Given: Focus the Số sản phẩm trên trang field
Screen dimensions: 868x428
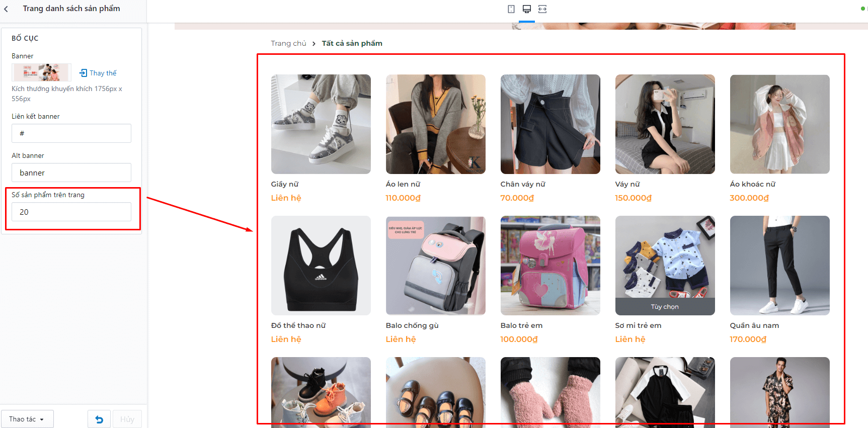Looking at the screenshot, I should coord(71,212).
